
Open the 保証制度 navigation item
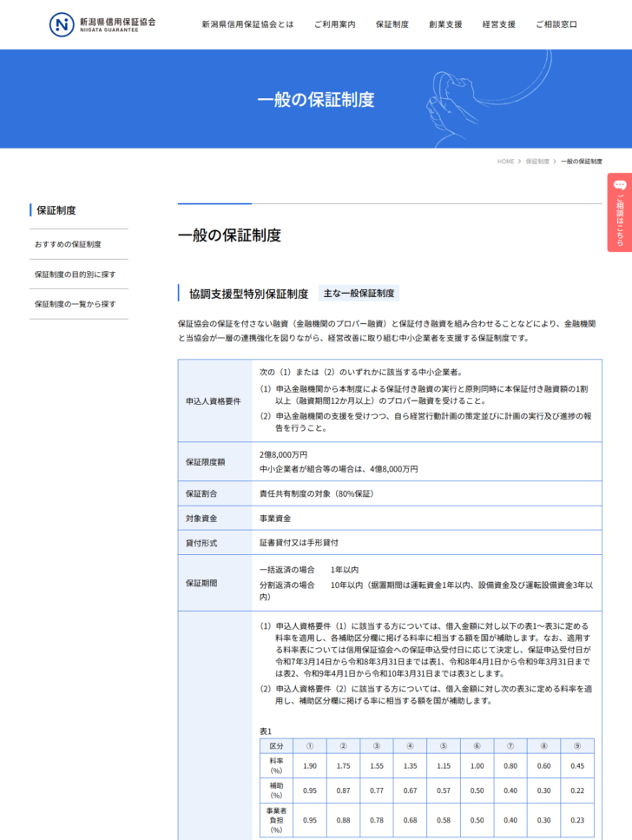pyautogui.click(x=392, y=24)
